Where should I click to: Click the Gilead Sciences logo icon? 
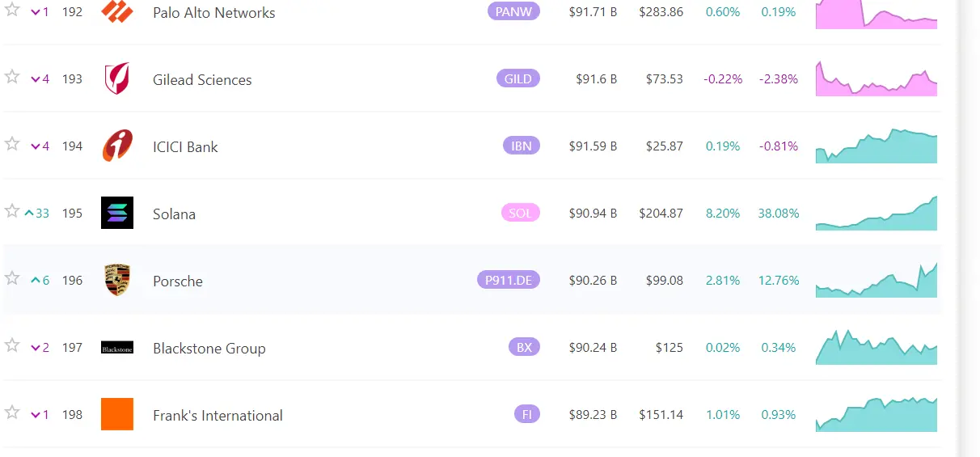[x=117, y=79]
